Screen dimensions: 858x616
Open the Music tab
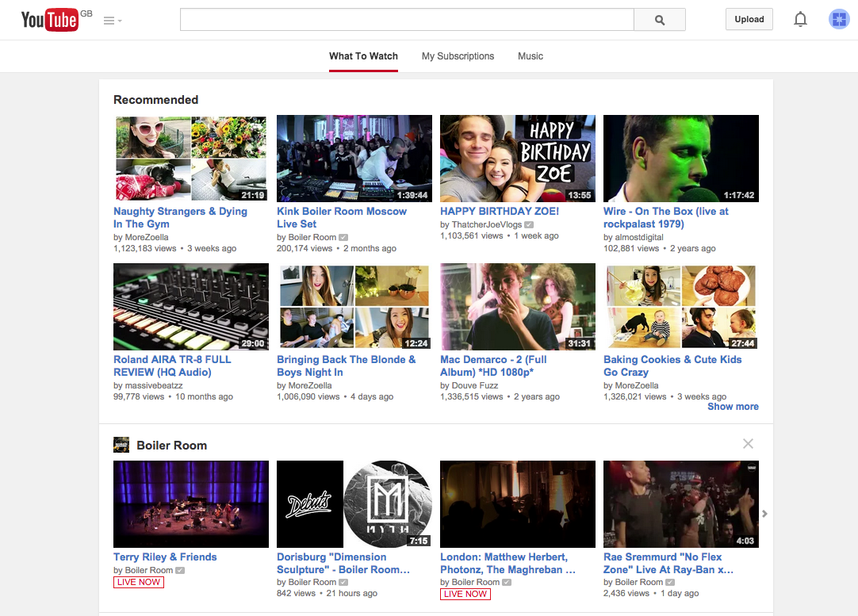[x=531, y=56]
